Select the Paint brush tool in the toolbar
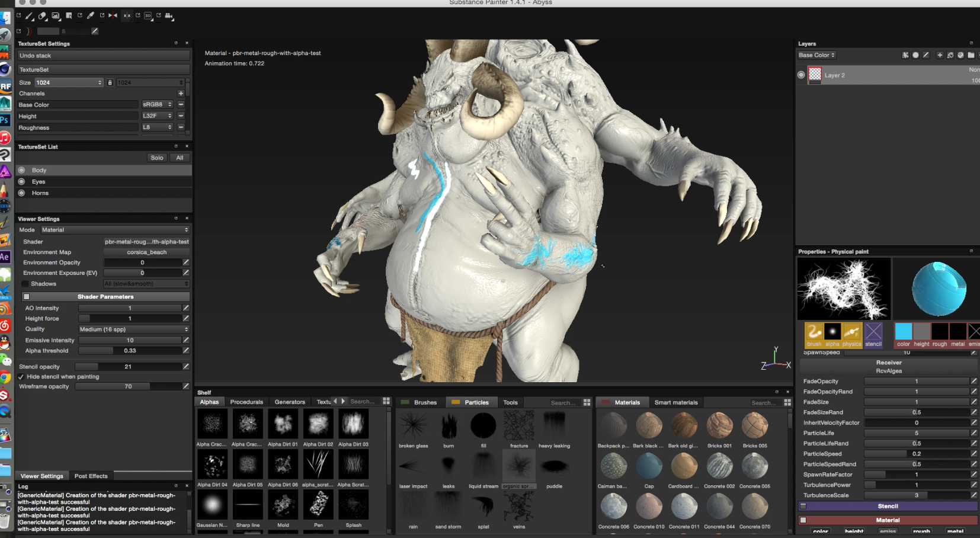 tap(30, 16)
